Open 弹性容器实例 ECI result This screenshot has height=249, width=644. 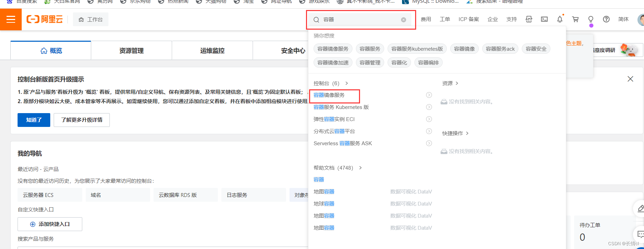pyautogui.click(x=334, y=119)
